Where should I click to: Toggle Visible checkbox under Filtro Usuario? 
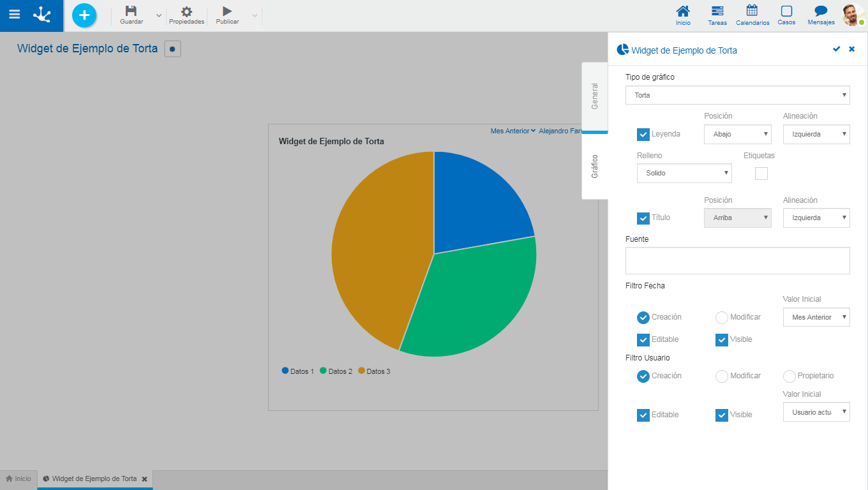click(722, 415)
